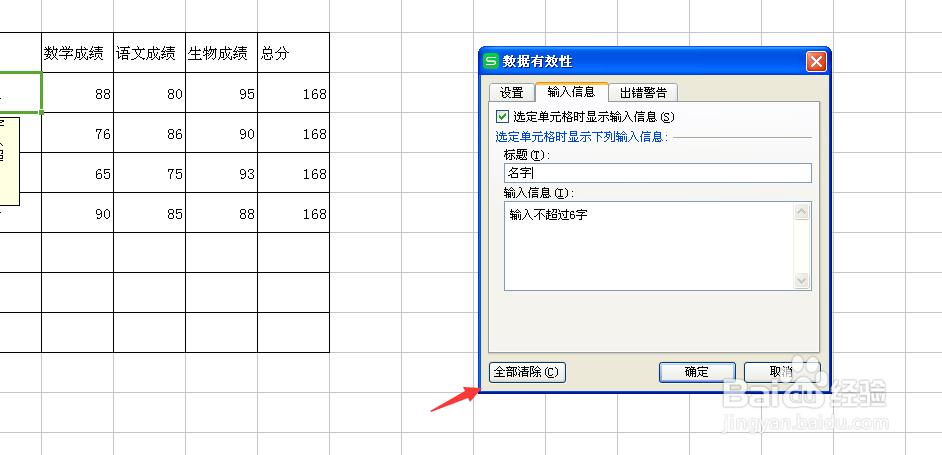Select the Chinese score cell 75
The image size is (942, 455).
150,173
